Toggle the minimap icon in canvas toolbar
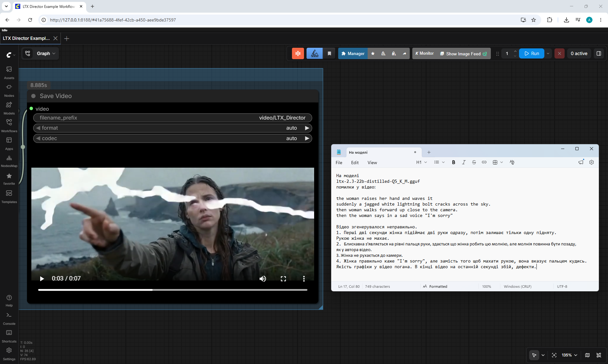Image resolution: width=608 pixels, height=364 pixels. click(587, 355)
